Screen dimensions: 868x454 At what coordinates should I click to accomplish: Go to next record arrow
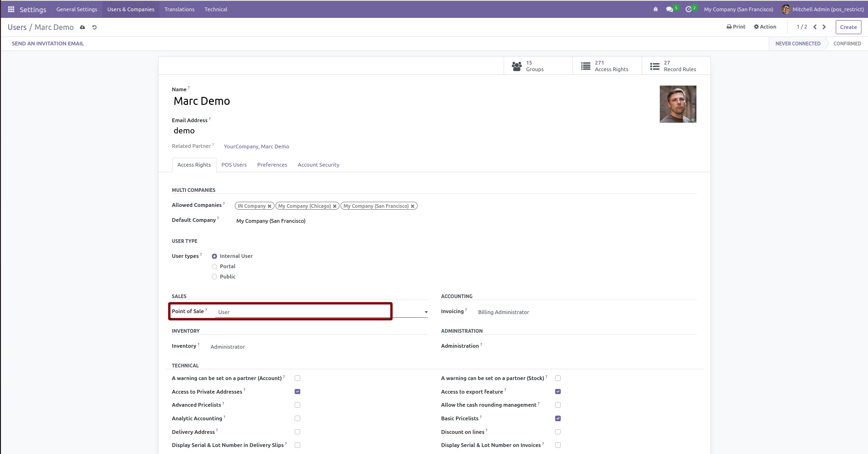(824, 27)
